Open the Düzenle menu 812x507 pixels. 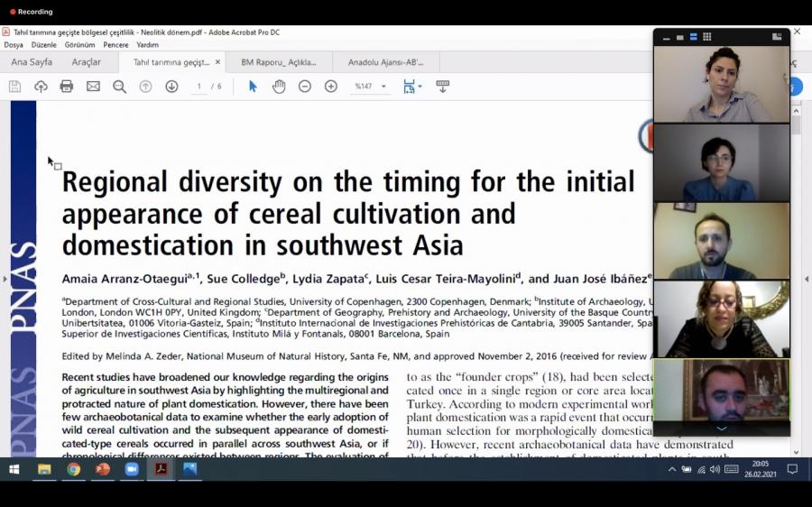point(43,45)
